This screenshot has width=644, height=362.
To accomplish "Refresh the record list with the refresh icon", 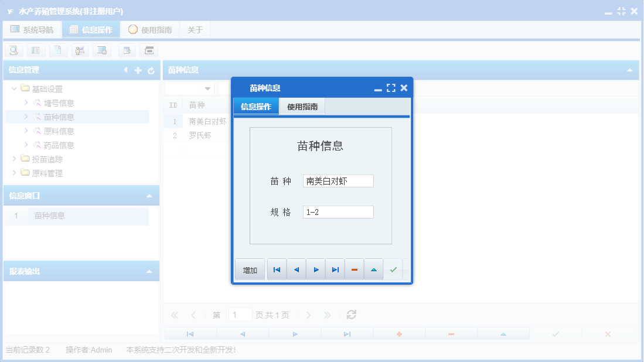I will pos(350,315).
